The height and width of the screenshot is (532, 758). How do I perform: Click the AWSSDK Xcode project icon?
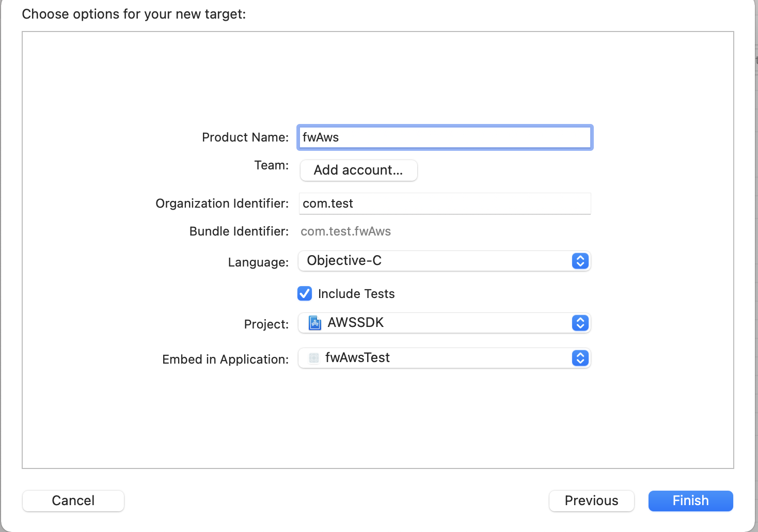pos(314,323)
